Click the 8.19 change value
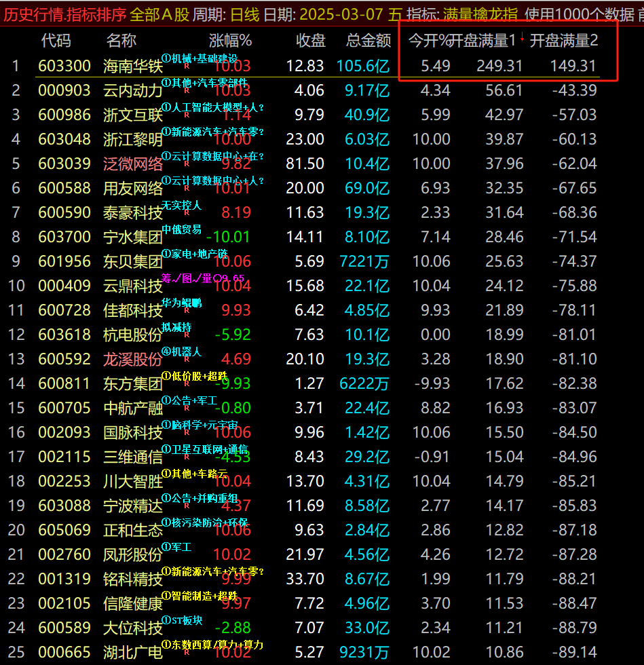 pos(236,212)
